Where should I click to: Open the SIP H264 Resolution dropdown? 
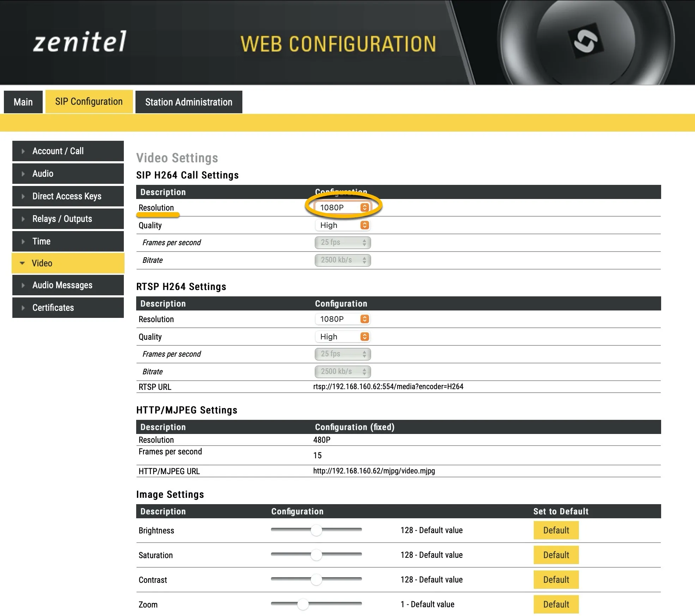(x=343, y=207)
